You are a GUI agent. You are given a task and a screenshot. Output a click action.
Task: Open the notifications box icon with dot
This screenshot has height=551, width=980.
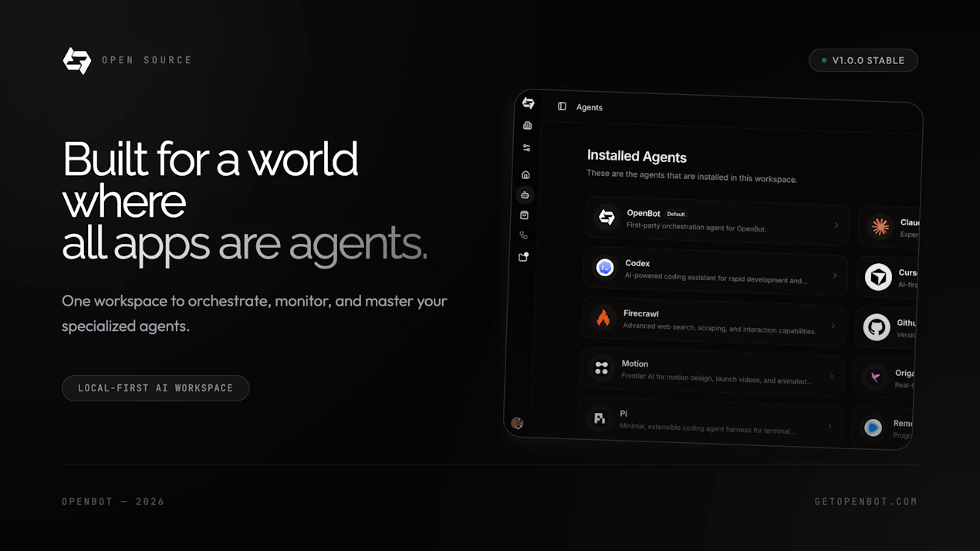click(523, 257)
